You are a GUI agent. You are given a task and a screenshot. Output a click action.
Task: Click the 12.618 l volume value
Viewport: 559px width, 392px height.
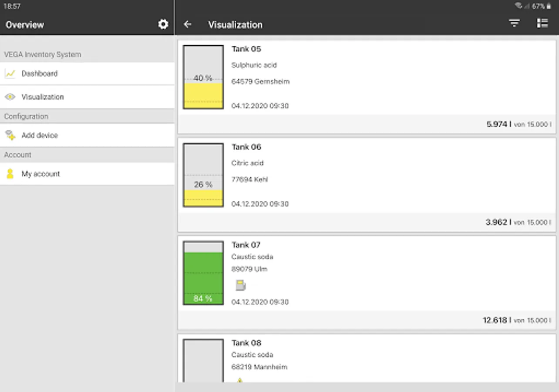(x=497, y=320)
